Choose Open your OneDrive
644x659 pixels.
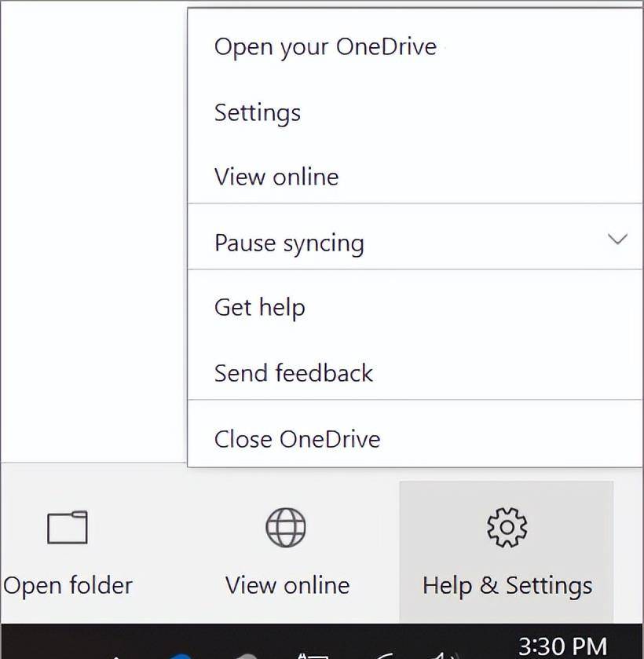(325, 46)
